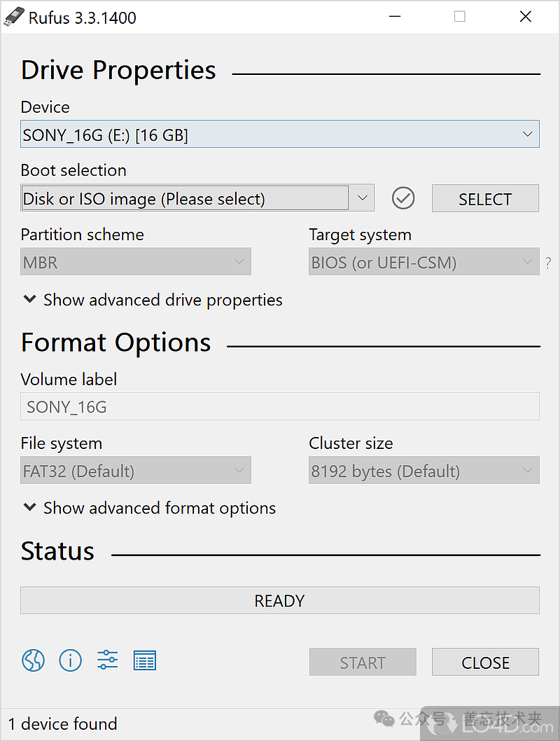Screen dimensions: 560x741
Task: Open the settings sliders icon
Action: [x=107, y=660]
